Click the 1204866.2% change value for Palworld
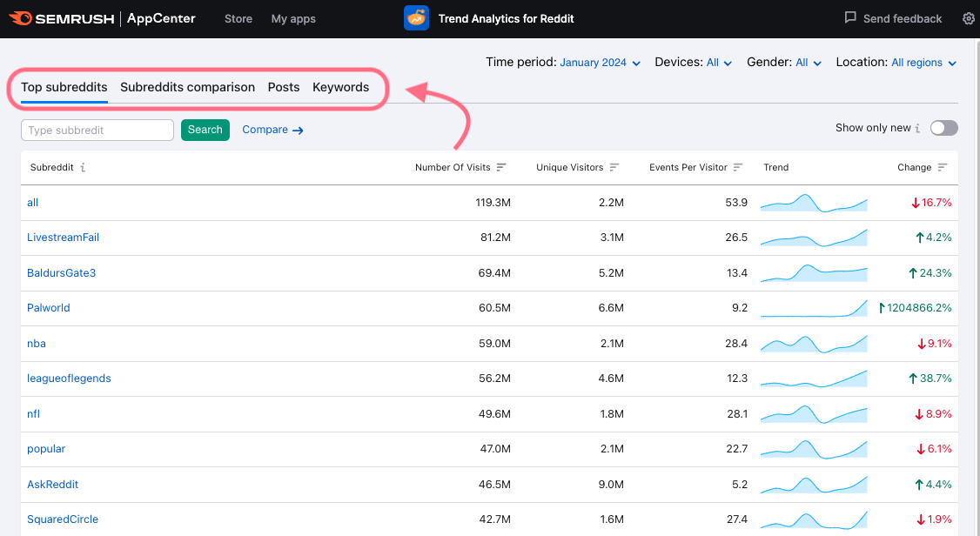Image resolution: width=980 pixels, height=536 pixels. (916, 308)
